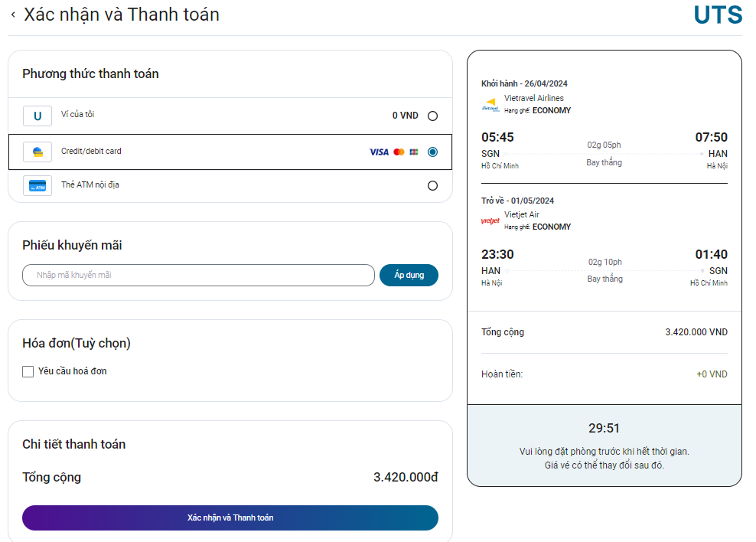Click the Vietjet Air logo
The height and width of the screenshot is (542, 756).
click(490, 221)
